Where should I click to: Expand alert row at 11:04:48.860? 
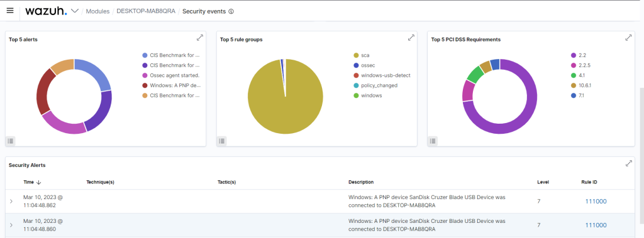click(11, 225)
